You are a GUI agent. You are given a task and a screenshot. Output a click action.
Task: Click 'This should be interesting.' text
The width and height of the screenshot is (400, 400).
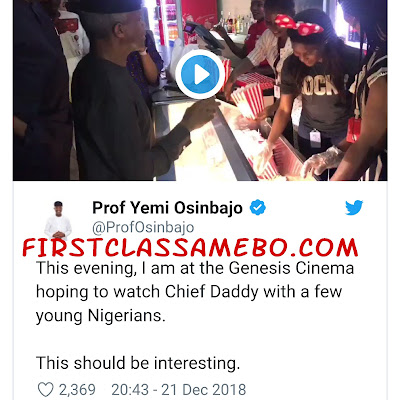[x=138, y=363]
